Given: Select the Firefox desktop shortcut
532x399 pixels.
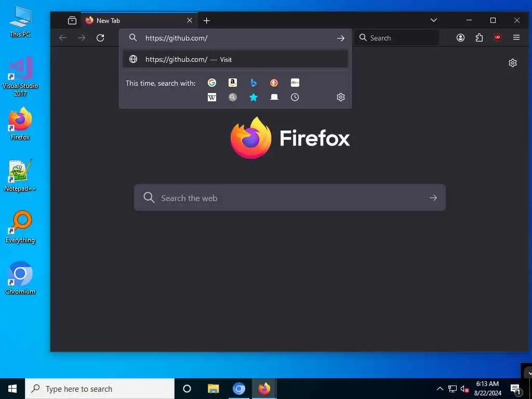Looking at the screenshot, I should tap(20, 124).
